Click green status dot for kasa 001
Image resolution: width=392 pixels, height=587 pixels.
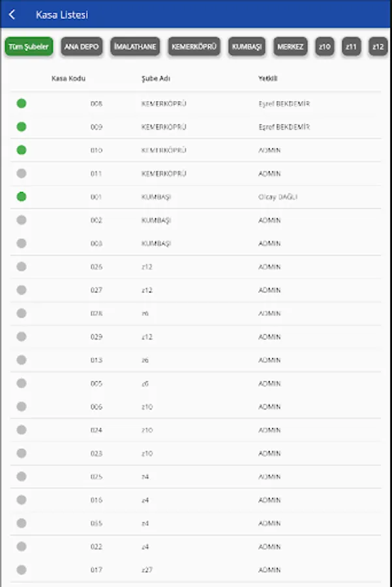point(22,196)
